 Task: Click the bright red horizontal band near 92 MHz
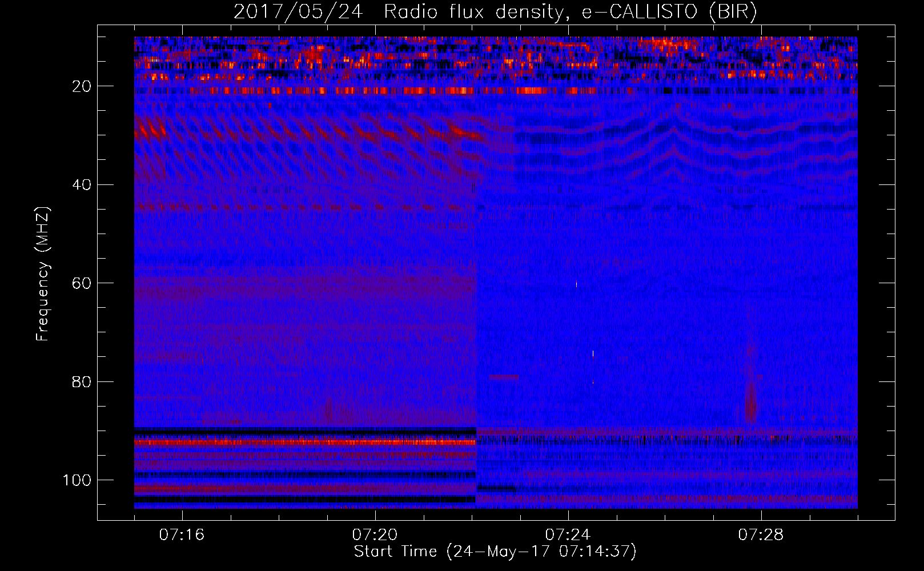pos(305,442)
